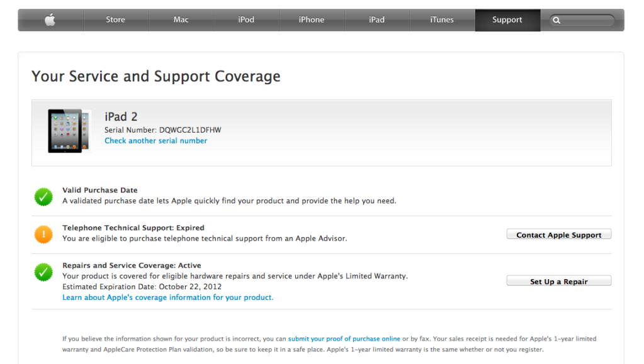644x364 pixels.
Task: Navigate to the iTunes tab
Action: (442, 20)
